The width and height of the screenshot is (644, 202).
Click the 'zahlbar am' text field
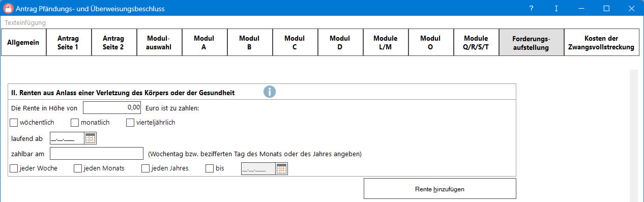coord(97,153)
